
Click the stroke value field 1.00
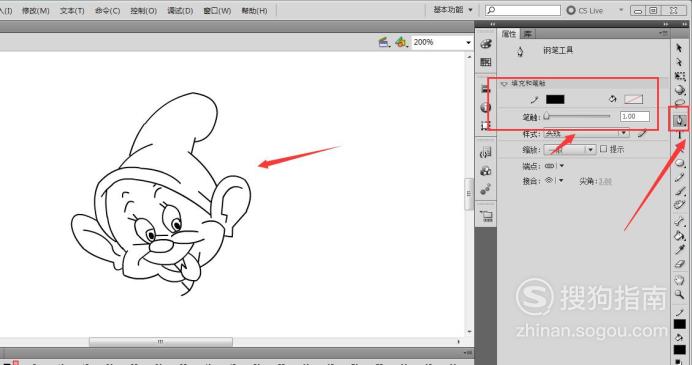point(635,117)
